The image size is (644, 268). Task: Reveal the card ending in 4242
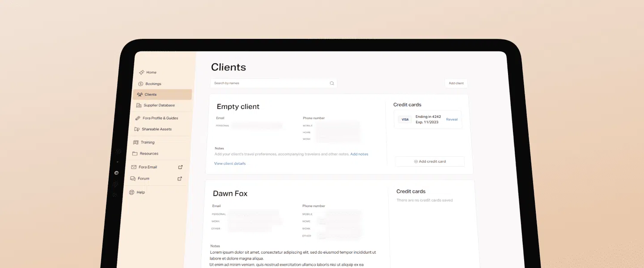[x=452, y=119]
